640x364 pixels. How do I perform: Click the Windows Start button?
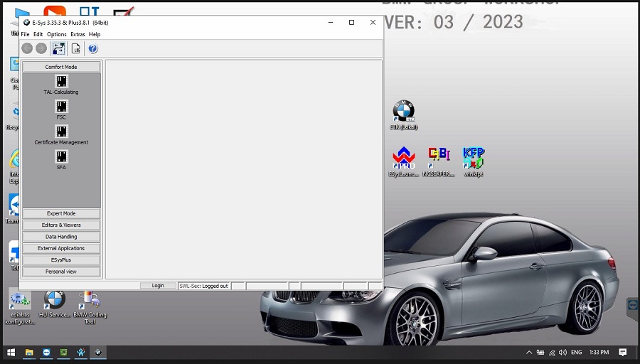(11, 352)
